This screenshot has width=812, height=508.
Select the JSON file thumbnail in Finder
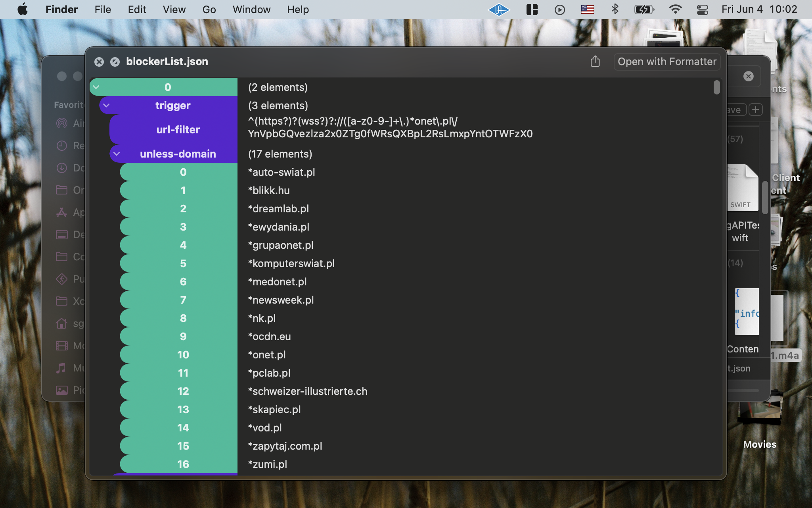tap(747, 312)
